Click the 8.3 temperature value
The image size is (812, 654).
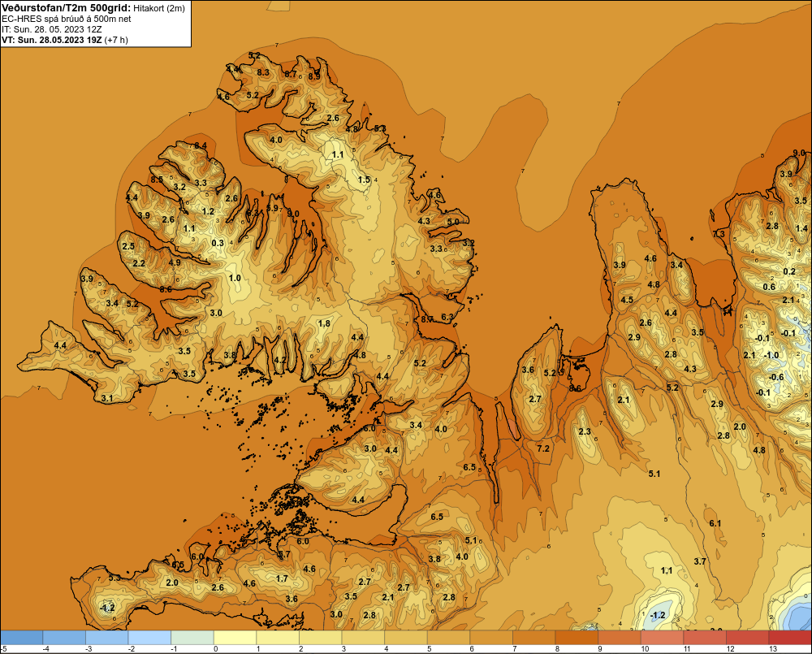tap(263, 72)
